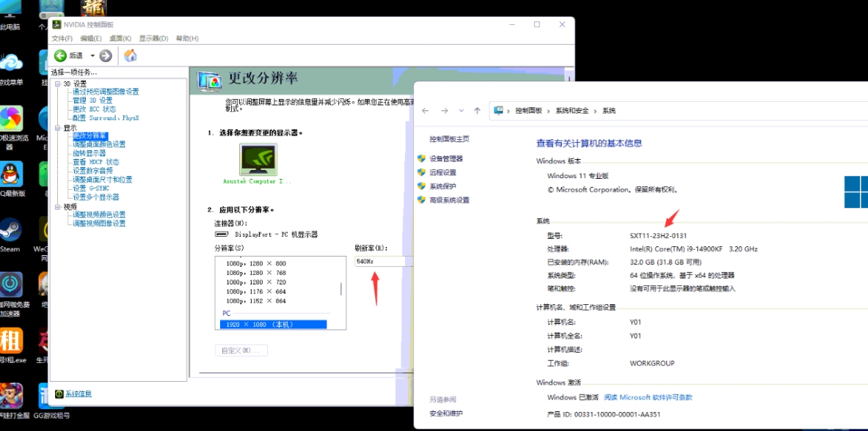This screenshot has height=431, width=868.
Task: Open the Back history dropdown arrow
Action: pyautogui.click(x=92, y=55)
